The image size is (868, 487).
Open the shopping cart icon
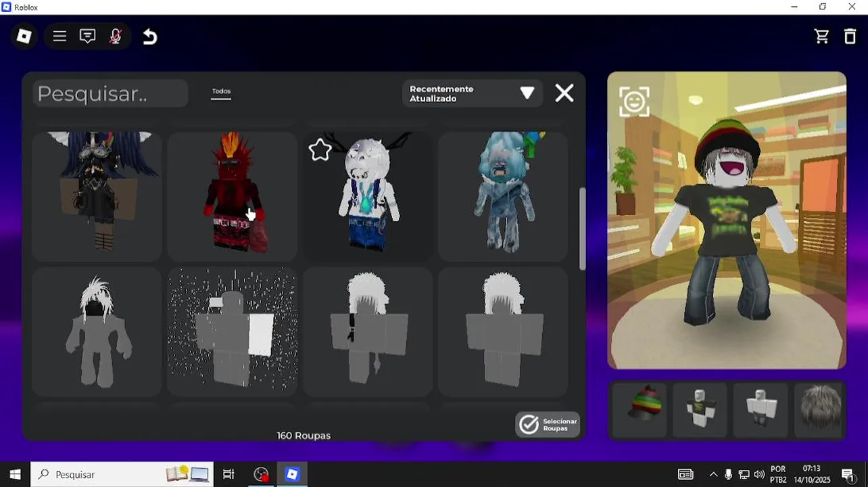point(822,37)
